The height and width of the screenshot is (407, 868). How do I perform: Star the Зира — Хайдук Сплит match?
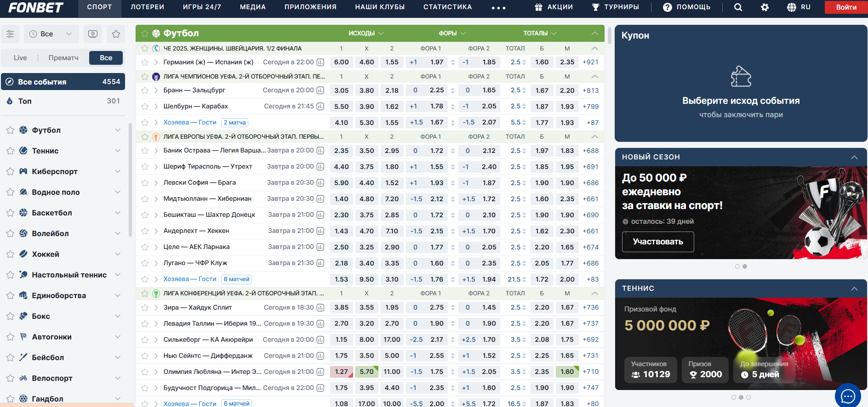coord(145,308)
